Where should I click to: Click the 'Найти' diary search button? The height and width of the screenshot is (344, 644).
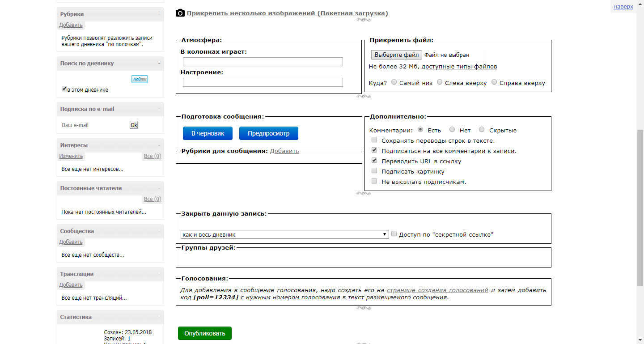pos(140,79)
